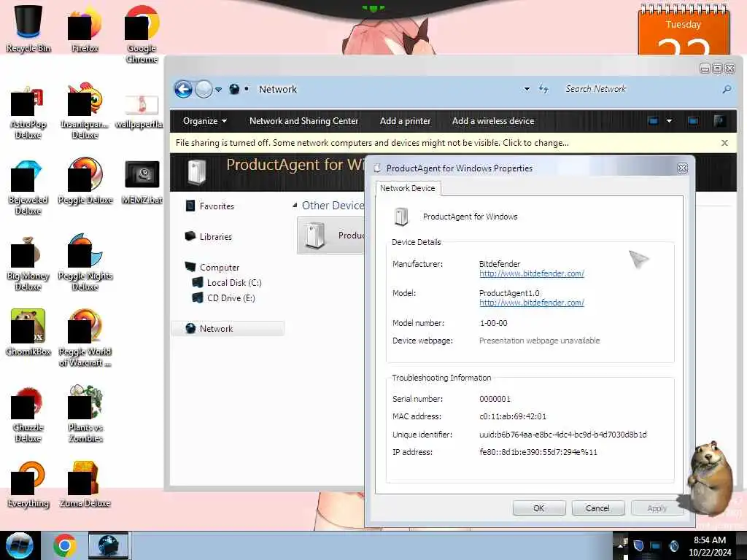
Task: Click the model number value 1-00-00
Action: 494,323
